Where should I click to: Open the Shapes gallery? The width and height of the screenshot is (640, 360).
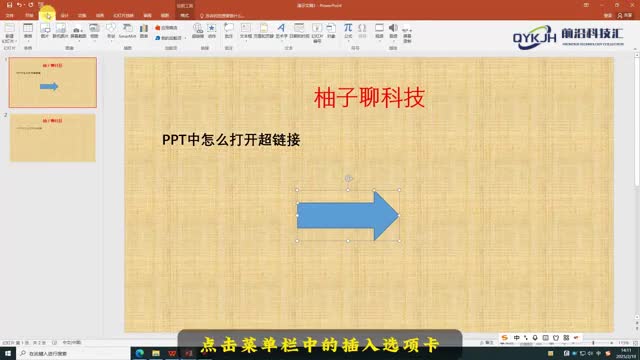(111, 31)
